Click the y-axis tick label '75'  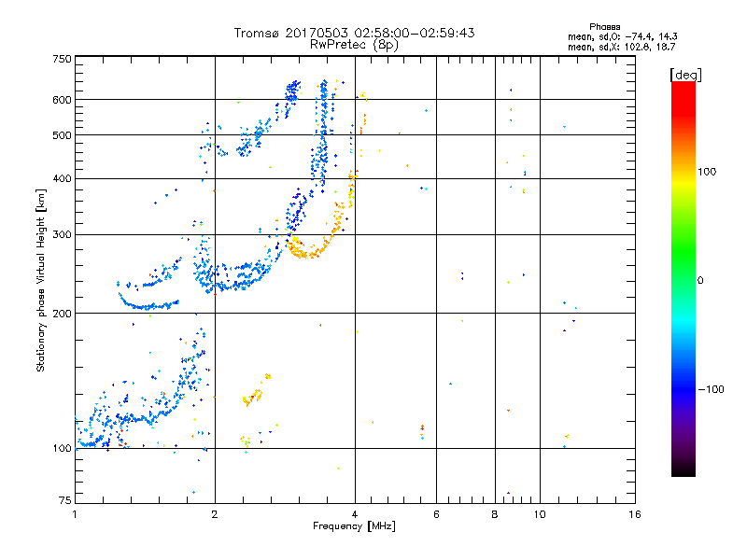coord(65,500)
